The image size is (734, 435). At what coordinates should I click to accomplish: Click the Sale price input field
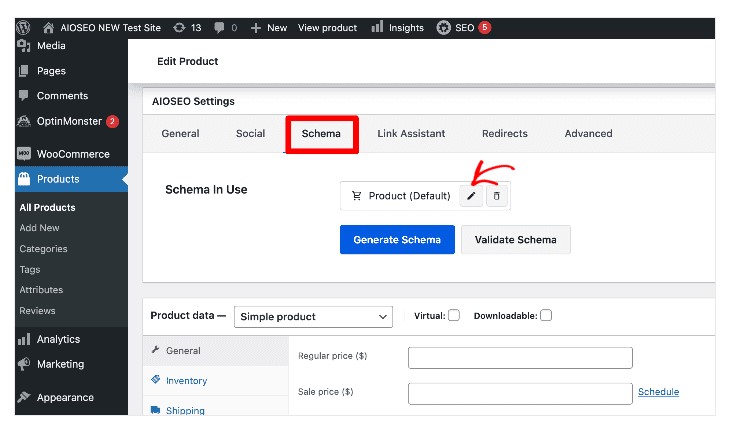click(520, 393)
